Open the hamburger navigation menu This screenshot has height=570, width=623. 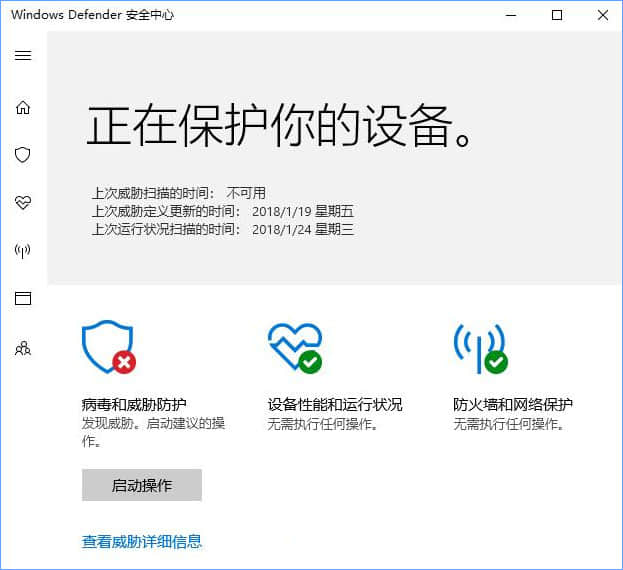click(23, 55)
